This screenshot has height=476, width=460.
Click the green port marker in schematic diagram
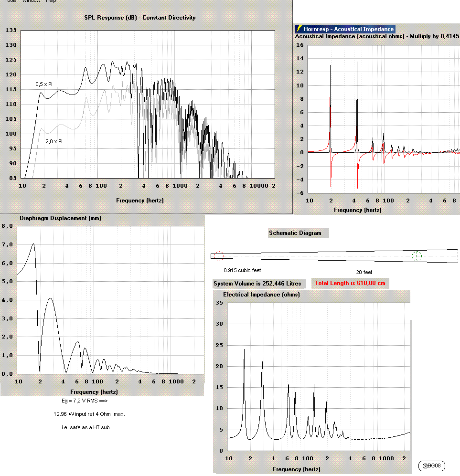point(417,256)
